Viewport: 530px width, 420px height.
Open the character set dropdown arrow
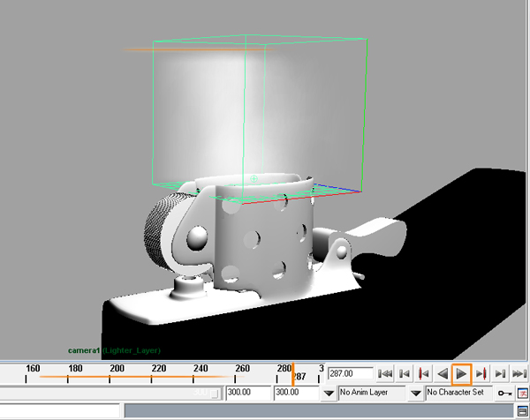pyautogui.click(x=416, y=393)
